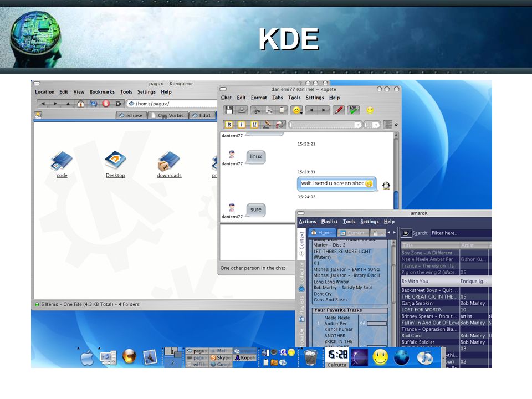Select the Desktop folder icon
Image resolution: width=532 pixels, height=399 pixels.
pos(115,165)
